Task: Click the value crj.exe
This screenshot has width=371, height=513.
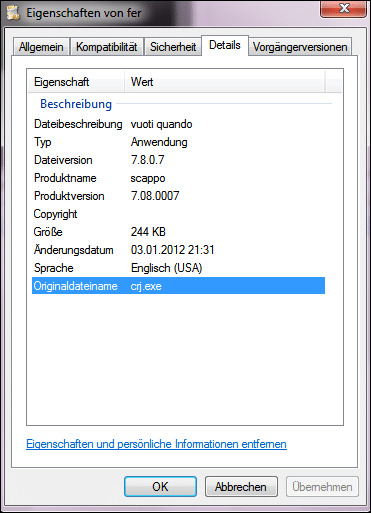Action: 146,286
